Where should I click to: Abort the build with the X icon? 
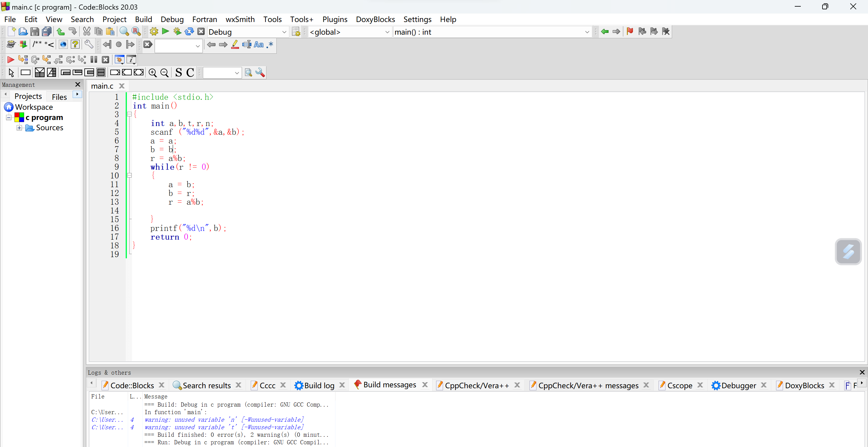click(x=201, y=32)
